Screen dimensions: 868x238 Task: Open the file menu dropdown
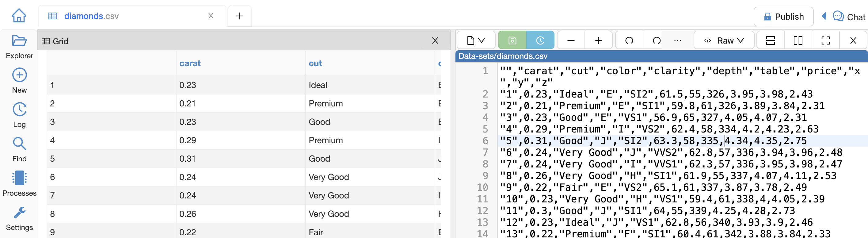[x=476, y=41]
